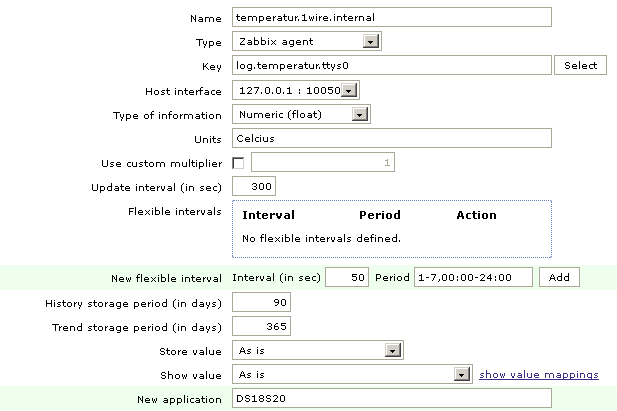Click the Trend storage period field

point(261,327)
